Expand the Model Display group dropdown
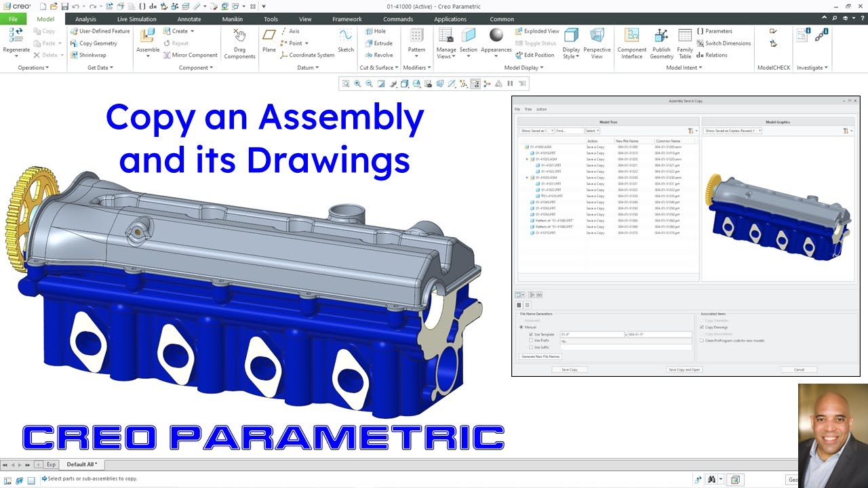This screenshot has width=868, height=488. [524, 68]
